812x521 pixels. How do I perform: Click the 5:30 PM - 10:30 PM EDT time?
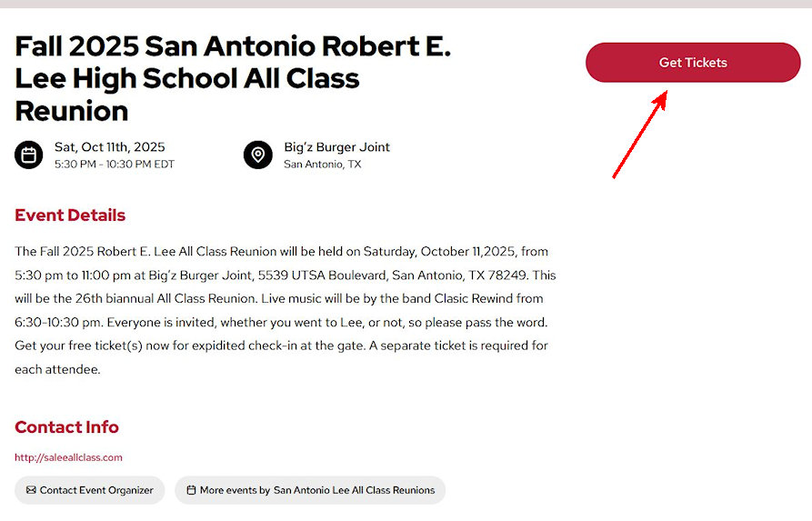[x=114, y=165]
